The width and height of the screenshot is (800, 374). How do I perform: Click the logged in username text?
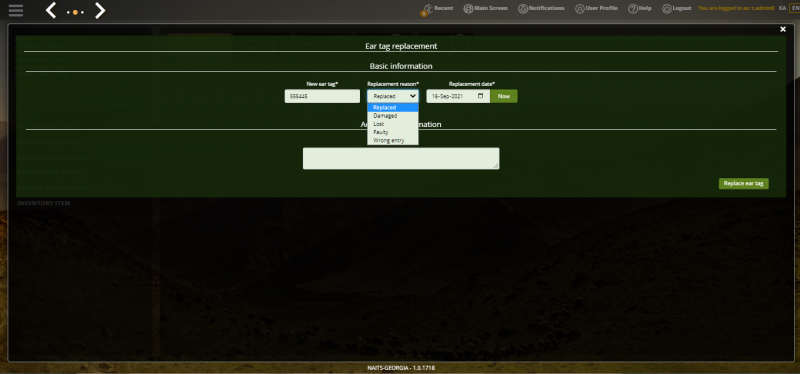click(736, 8)
